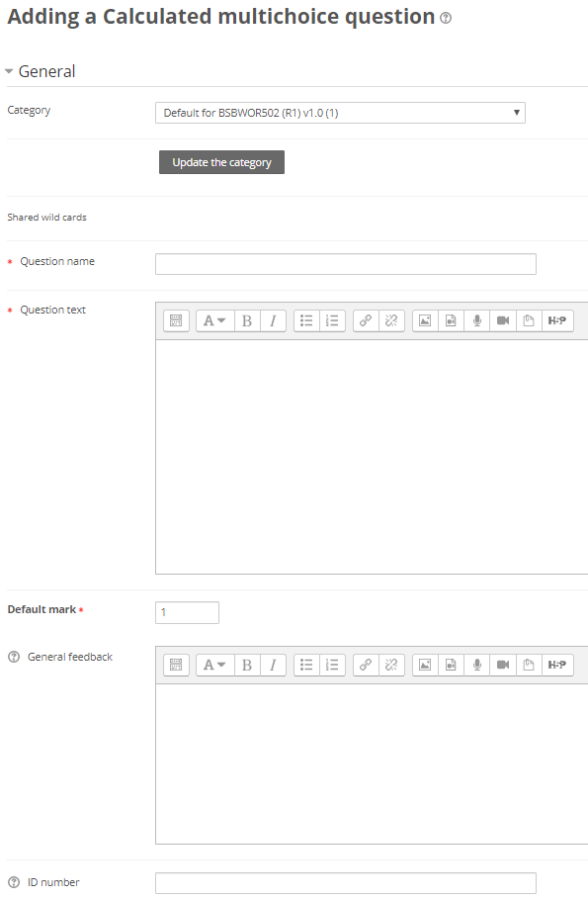
Task: Insert link in Question text editor
Action: (366, 320)
